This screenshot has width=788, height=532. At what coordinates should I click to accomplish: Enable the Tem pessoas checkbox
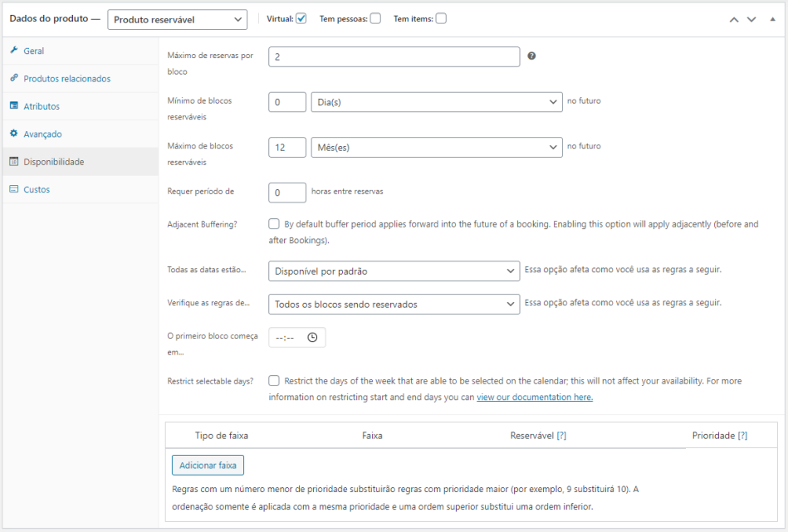[375, 18]
